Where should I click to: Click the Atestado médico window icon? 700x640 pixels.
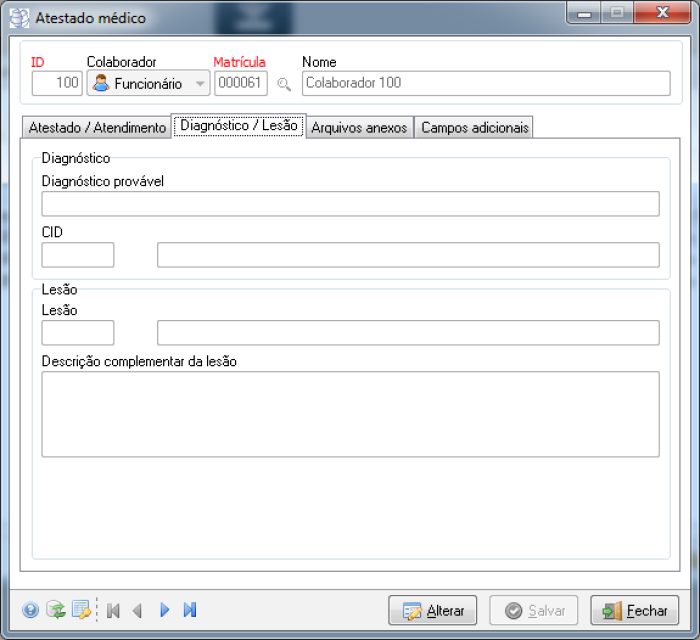pos(20,18)
